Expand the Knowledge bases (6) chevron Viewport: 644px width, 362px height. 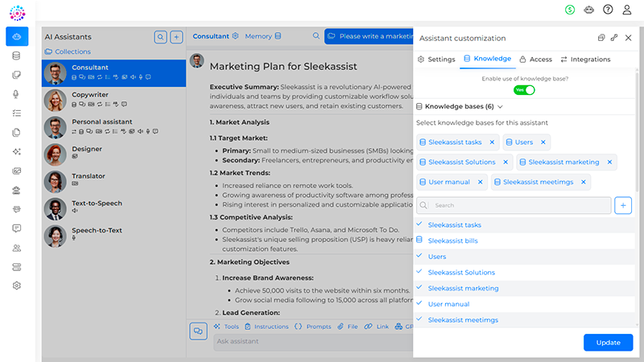(500, 106)
